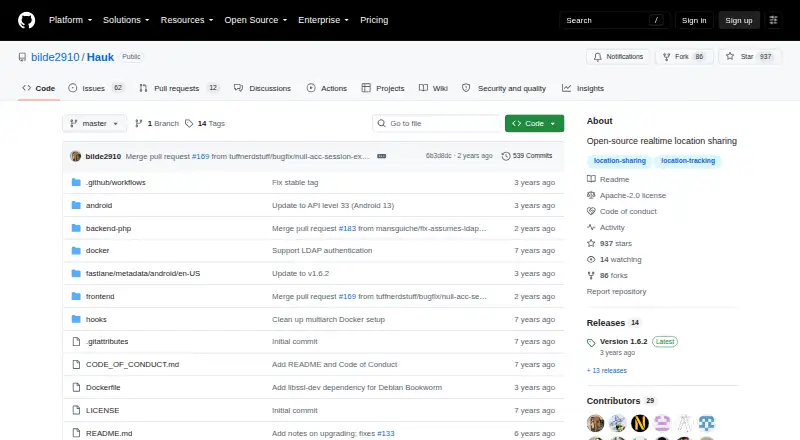The image size is (800, 440).
Task: Open the Resources dropdown
Action: coord(187,20)
